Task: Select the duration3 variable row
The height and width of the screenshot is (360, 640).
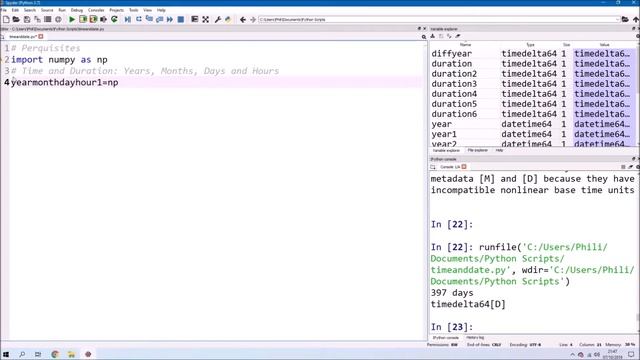Action: coord(533,84)
